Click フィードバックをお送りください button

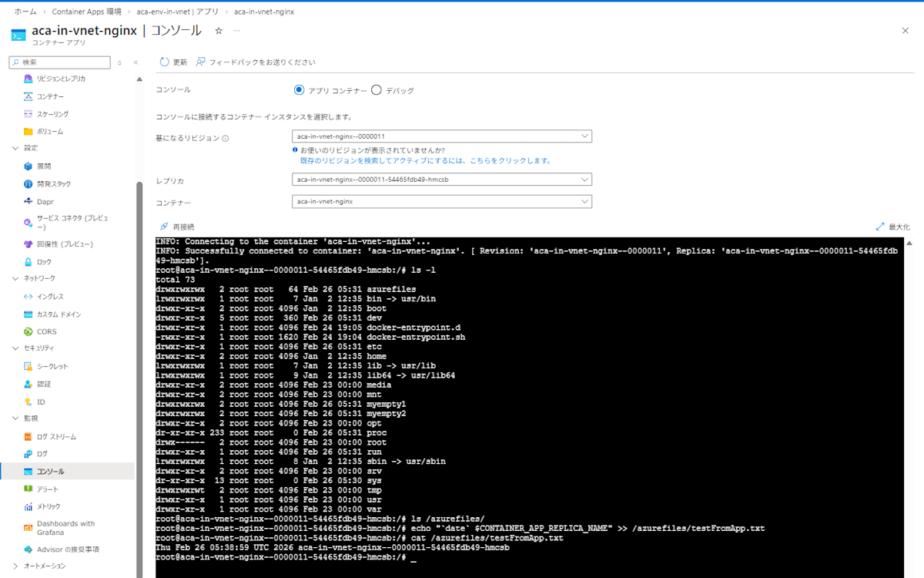(256, 62)
